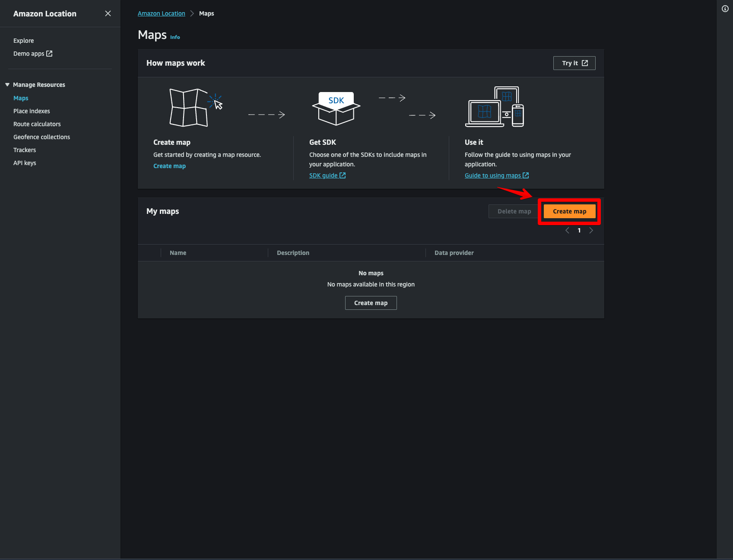733x560 pixels.
Task: Click the My maps heading
Action: [162, 211]
